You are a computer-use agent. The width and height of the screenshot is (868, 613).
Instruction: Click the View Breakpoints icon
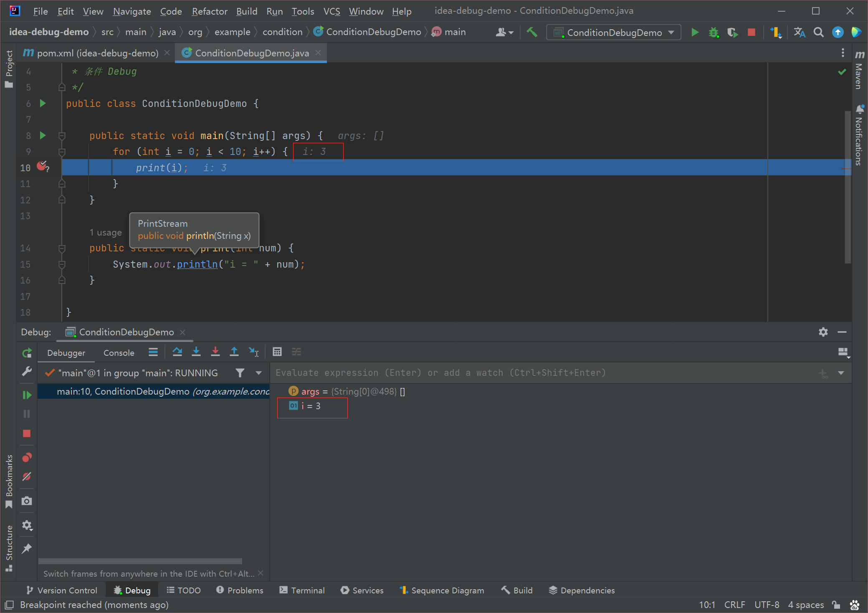pos(27,457)
